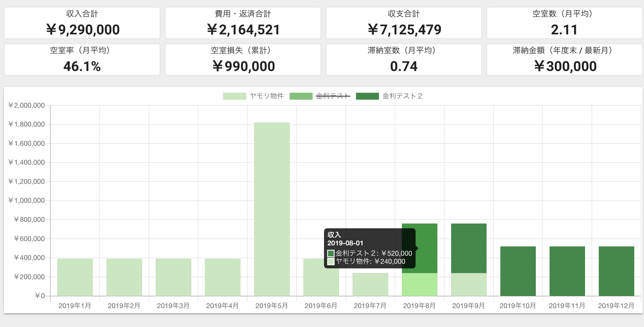Click the 空室数（月平均）card
The height and width of the screenshot is (327, 644).
[565, 23]
